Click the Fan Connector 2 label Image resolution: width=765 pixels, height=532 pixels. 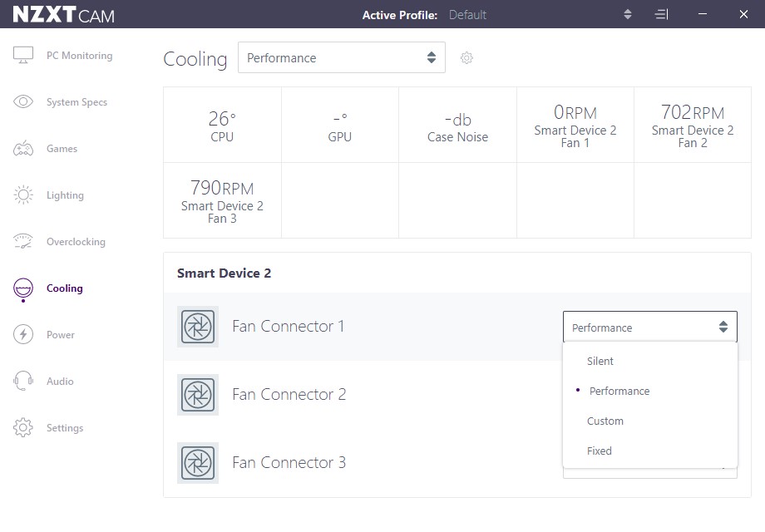289,394
